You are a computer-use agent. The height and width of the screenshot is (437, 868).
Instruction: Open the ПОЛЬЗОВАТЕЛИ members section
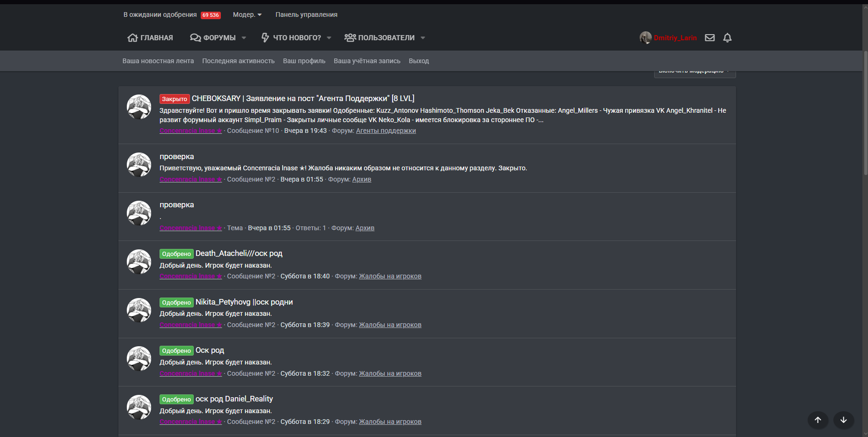click(379, 38)
